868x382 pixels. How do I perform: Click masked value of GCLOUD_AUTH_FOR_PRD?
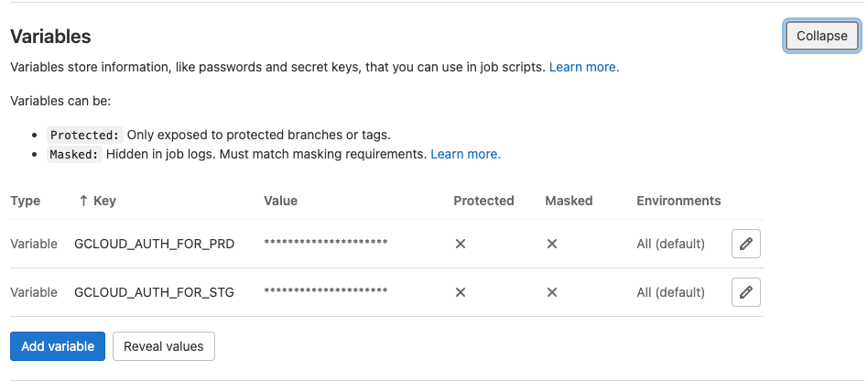pos(326,243)
